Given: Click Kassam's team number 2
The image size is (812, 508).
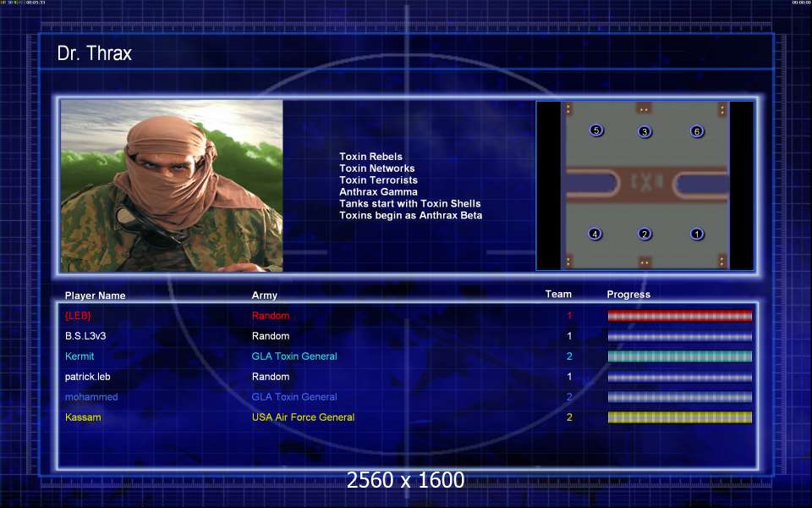Looking at the screenshot, I should (569, 417).
